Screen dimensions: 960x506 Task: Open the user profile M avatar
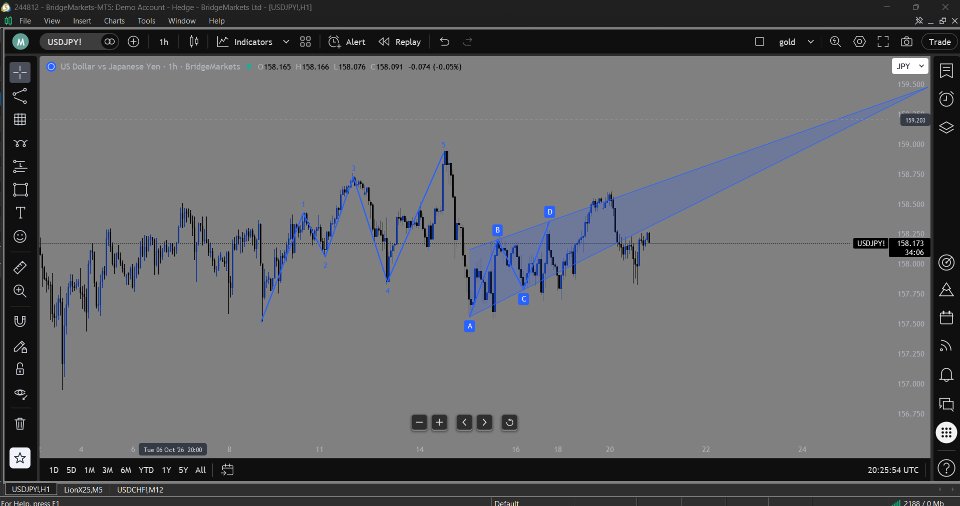tap(20, 42)
